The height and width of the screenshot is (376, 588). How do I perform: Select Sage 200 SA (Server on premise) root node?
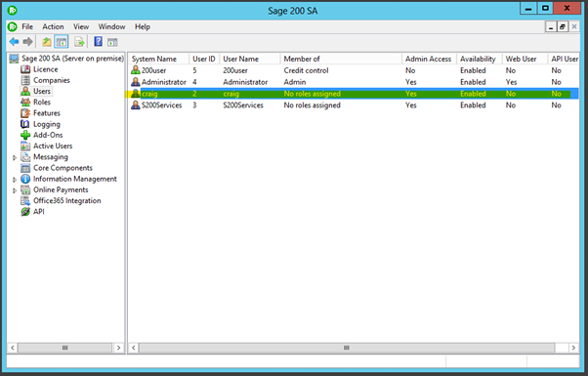[x=72, y=59]
